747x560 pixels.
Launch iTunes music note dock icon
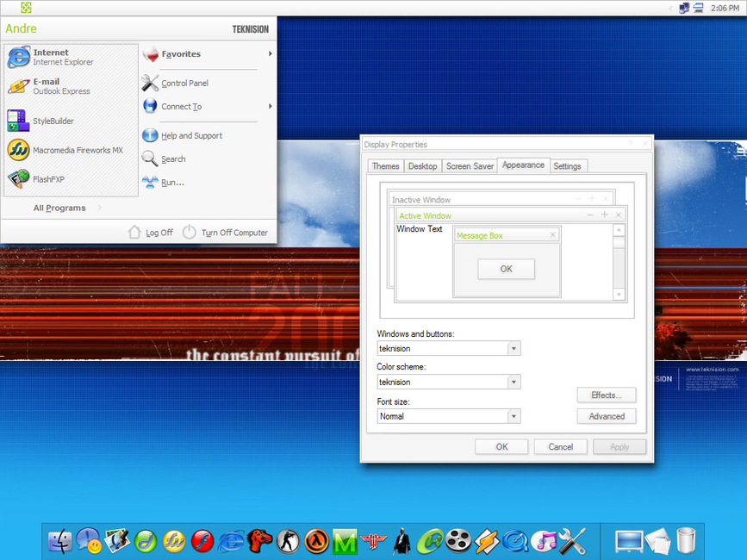point(544,542)
